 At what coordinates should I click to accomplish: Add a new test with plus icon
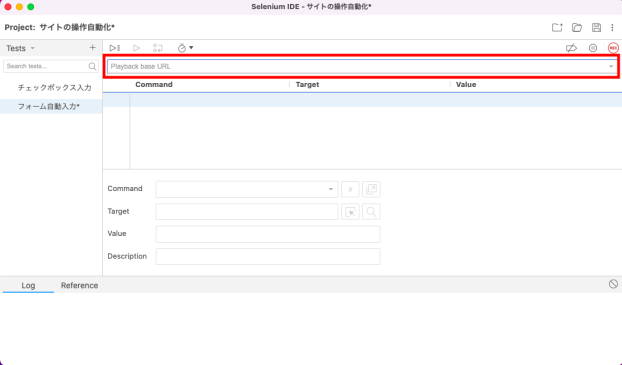click(92, 48)
